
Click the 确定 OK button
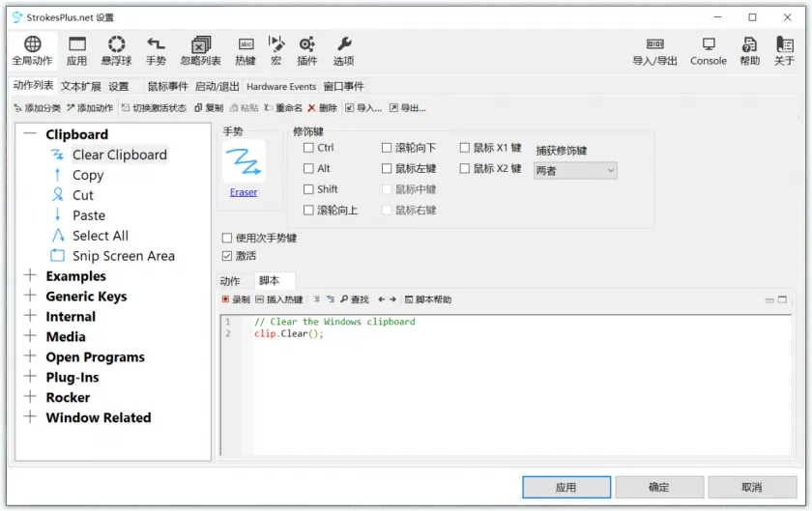click(x=658, y=487)
